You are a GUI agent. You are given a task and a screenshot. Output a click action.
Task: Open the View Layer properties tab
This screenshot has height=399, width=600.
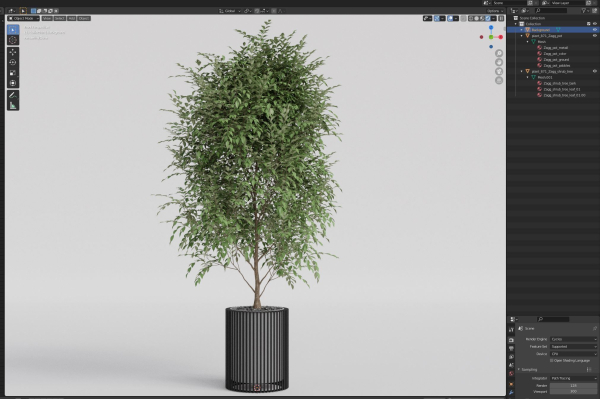pos(511,357)
